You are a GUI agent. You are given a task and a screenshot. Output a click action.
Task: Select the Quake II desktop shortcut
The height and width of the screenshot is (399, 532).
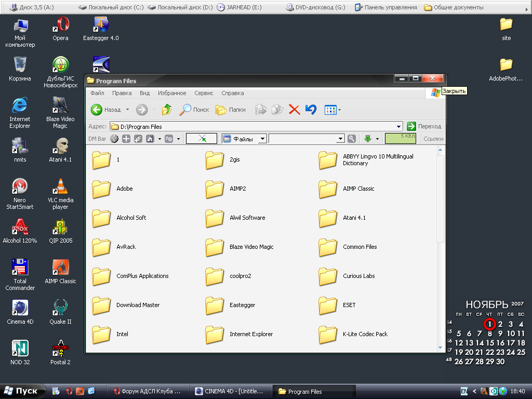click(x=60, y=312)
